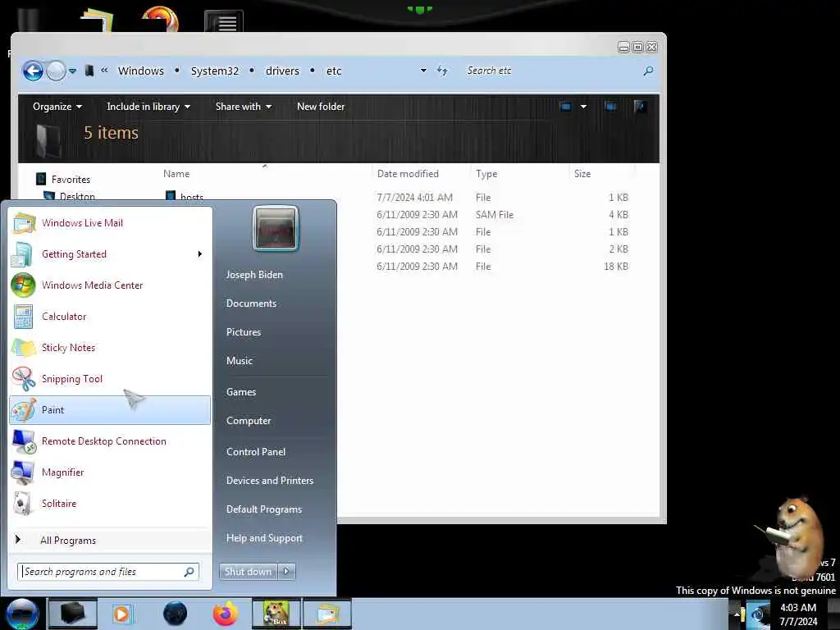This screenshot has height=630, width=840.
Task: Open Documents from Start menu
Action: pyautogui.click(x=251, y=304)
